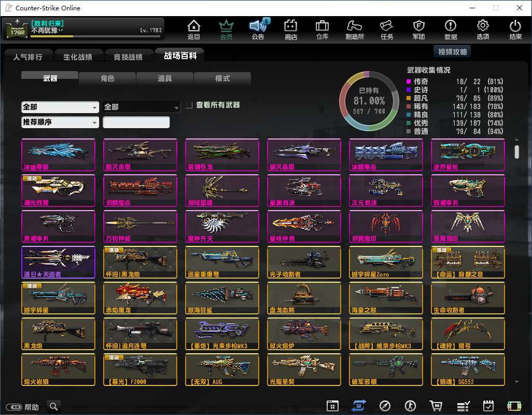Open the 会员 membership crown icon
The width and height of the screenshot is (532, 415).
pyautogui.click(x=226, y=30)
